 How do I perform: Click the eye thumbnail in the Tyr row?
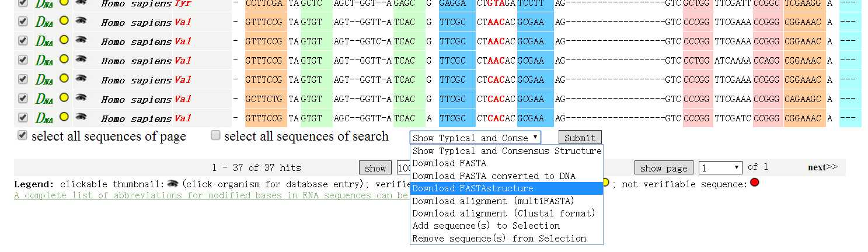[81, 2]
